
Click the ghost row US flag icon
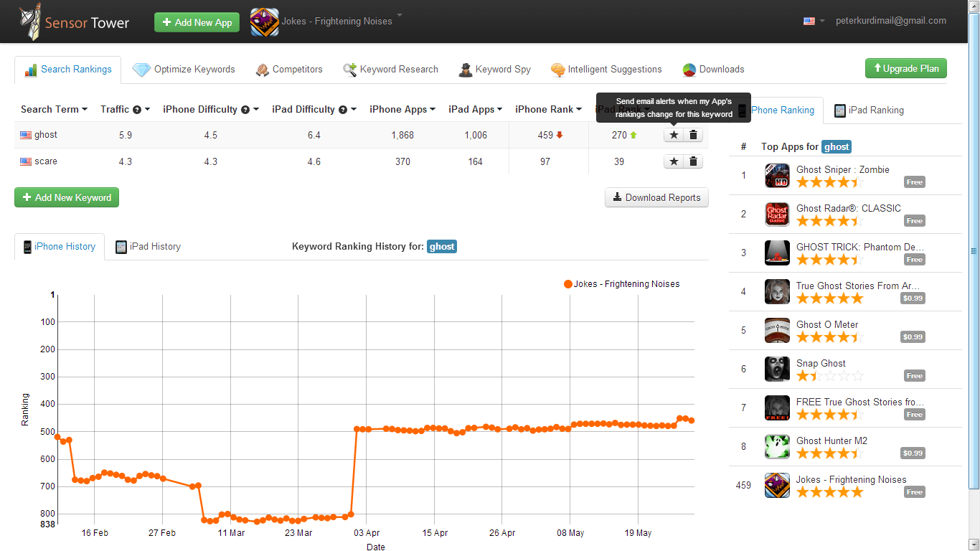click(x=26, y=135)
